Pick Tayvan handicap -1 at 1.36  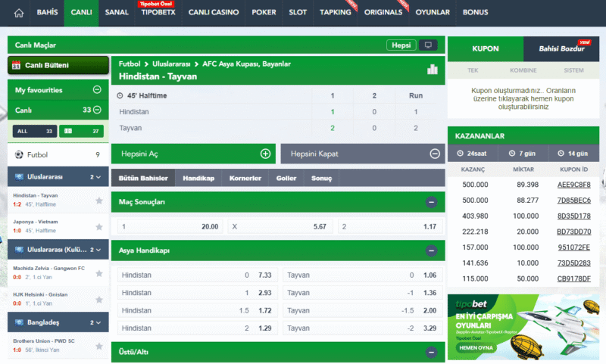click(x=363, y=293)
